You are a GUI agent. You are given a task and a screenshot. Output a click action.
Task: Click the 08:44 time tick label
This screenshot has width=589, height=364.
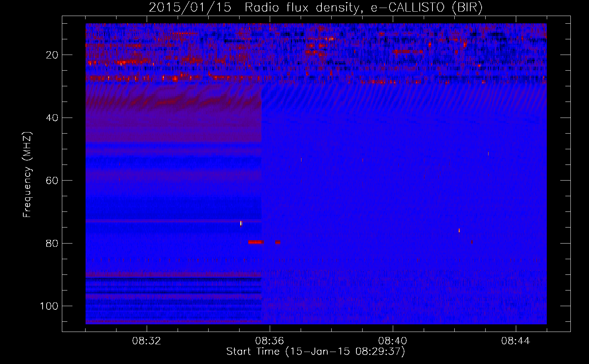coord(516,341)
